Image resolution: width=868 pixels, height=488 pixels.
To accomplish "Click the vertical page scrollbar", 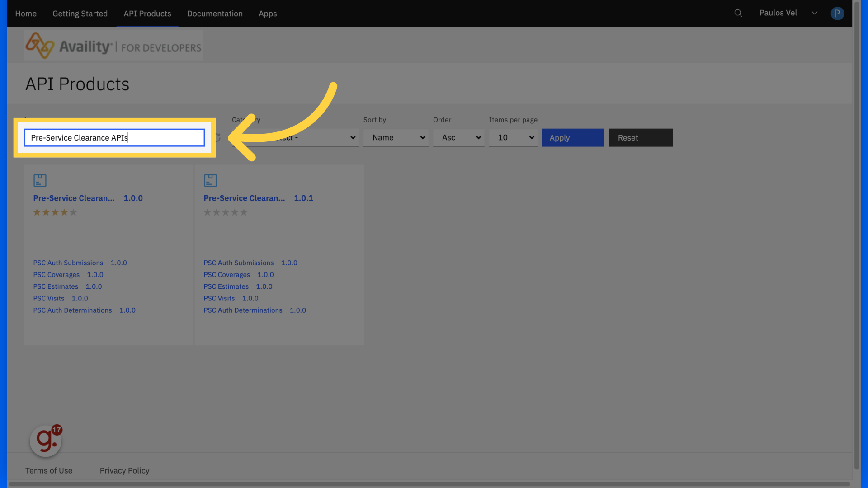I will pyautogui.click(x=856, y=235).
